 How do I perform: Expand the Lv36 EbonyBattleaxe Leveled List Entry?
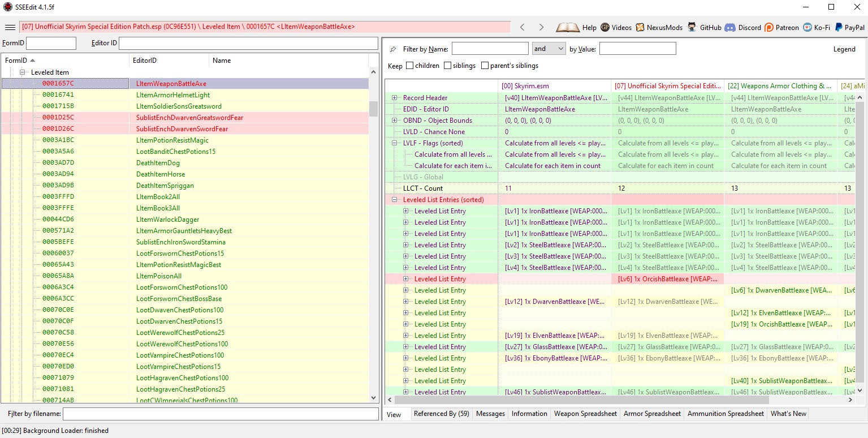406,358
